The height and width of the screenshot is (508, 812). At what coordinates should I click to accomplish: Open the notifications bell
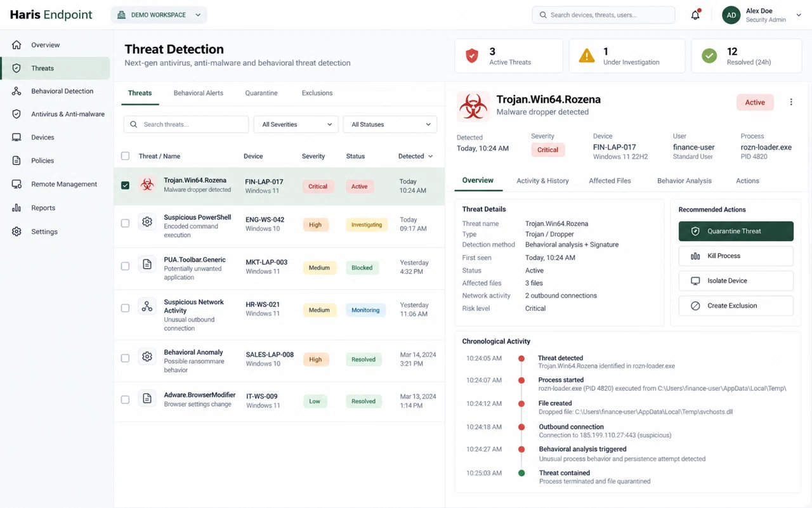[695, 15]
